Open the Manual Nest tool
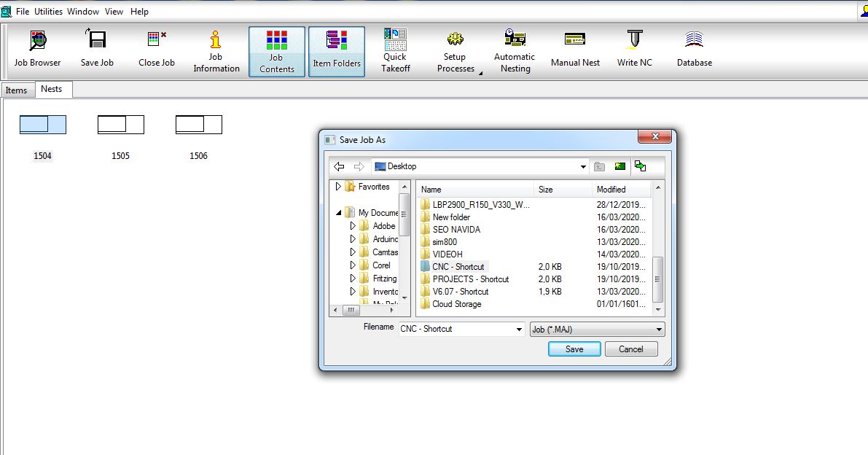868x455 pixels. (575, 49)
